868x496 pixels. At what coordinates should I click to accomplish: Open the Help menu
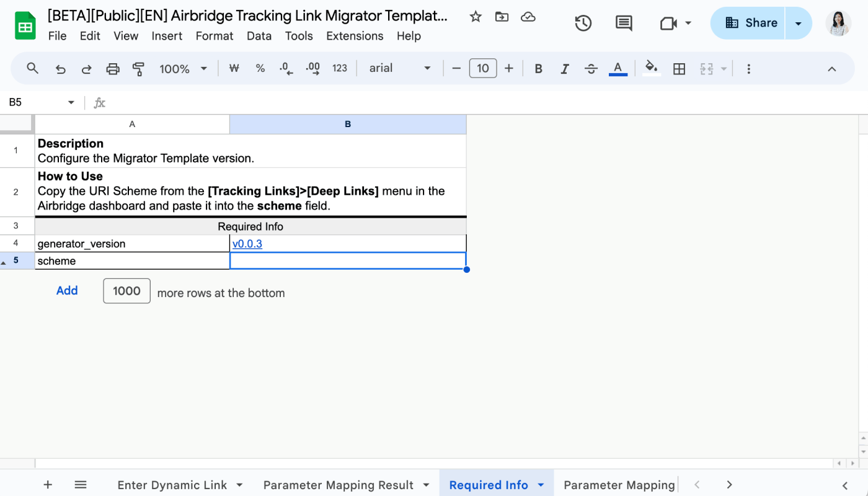(x=409, y=36)
